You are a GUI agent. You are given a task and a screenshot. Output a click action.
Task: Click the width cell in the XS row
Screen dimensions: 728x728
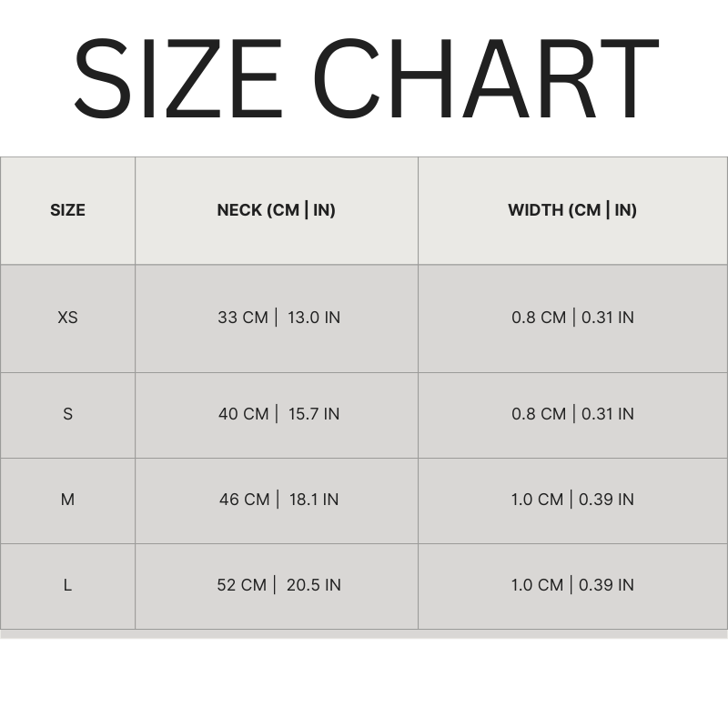pos(572,318)
